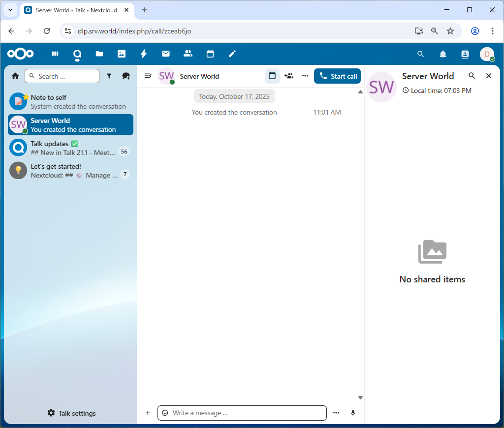Click the notifications bell icon
This screenshot has width=504, height=428.
(x=443, y=54)
